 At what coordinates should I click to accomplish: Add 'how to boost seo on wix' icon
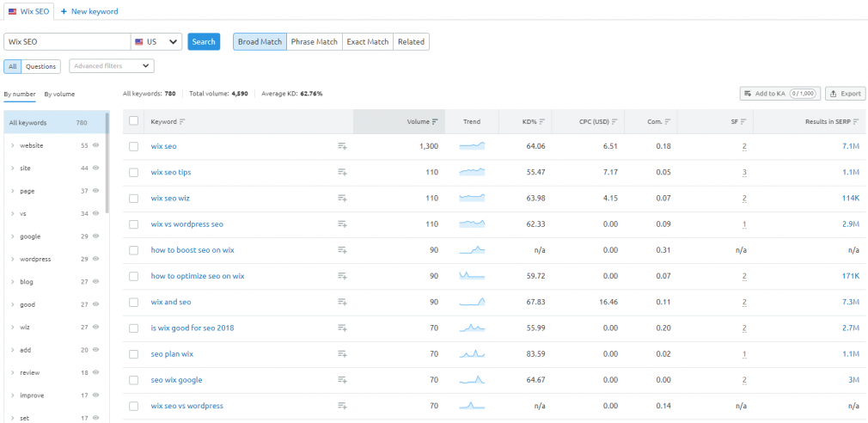click(342, 250)
